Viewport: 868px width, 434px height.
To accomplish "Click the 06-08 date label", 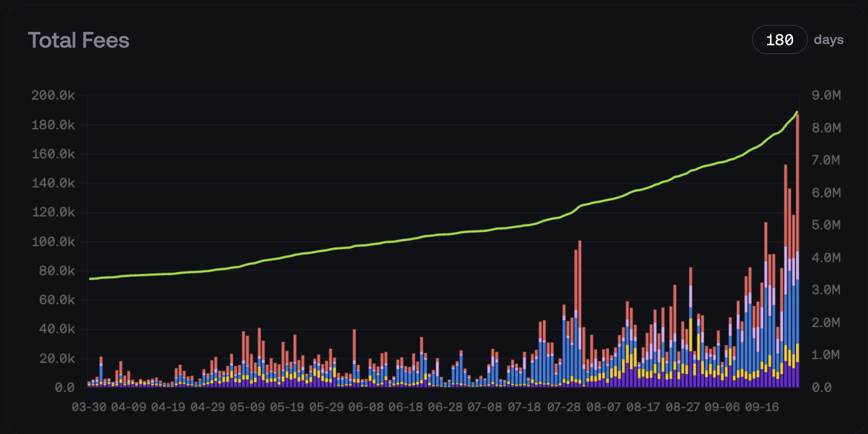I will (x=366, y=407).
